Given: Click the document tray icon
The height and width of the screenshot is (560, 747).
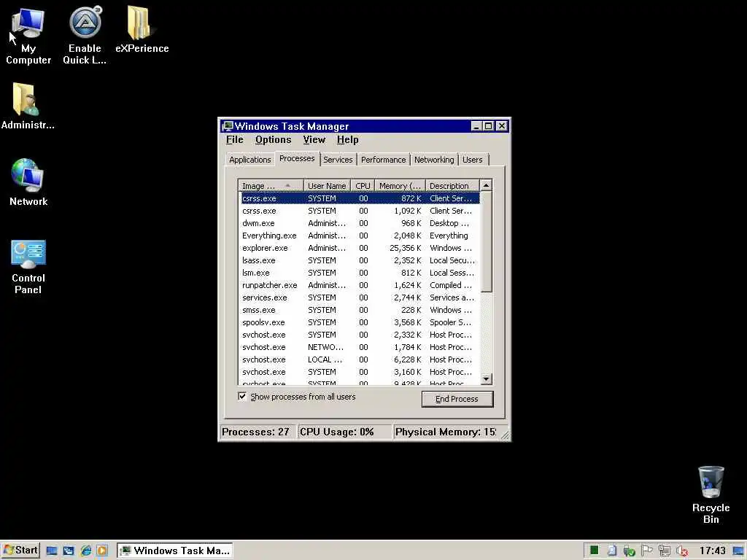Looking at the screenshot, I should 612,551.
